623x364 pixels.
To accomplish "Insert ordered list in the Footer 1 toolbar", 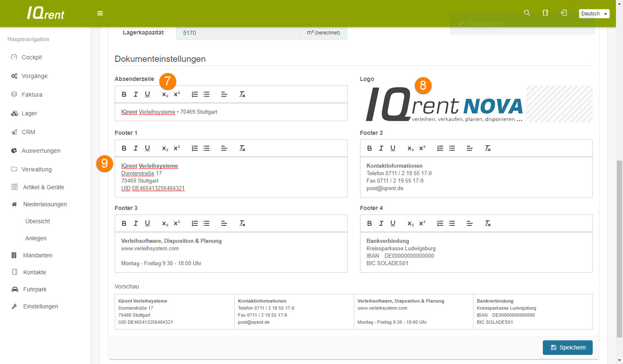I will pyautogui.click(x=195, y=148).
